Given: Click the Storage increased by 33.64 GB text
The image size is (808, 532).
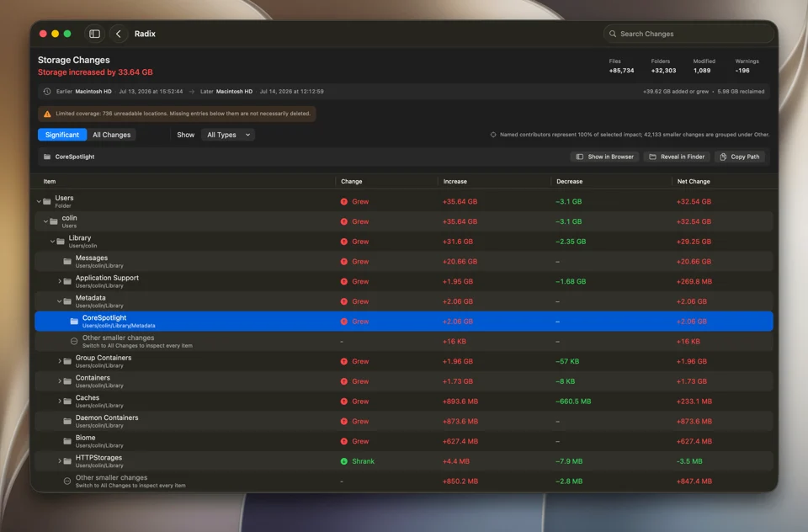Looking at the screenshot, I should [x=95, y=72].
